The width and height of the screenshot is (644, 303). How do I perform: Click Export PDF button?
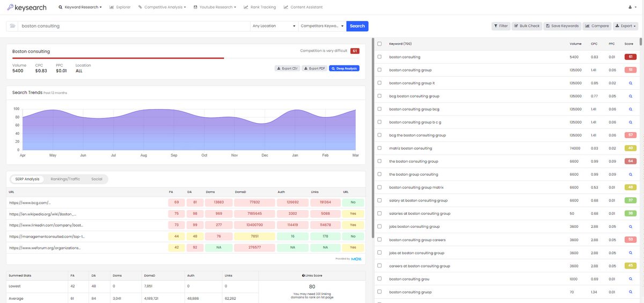[314, 68]
